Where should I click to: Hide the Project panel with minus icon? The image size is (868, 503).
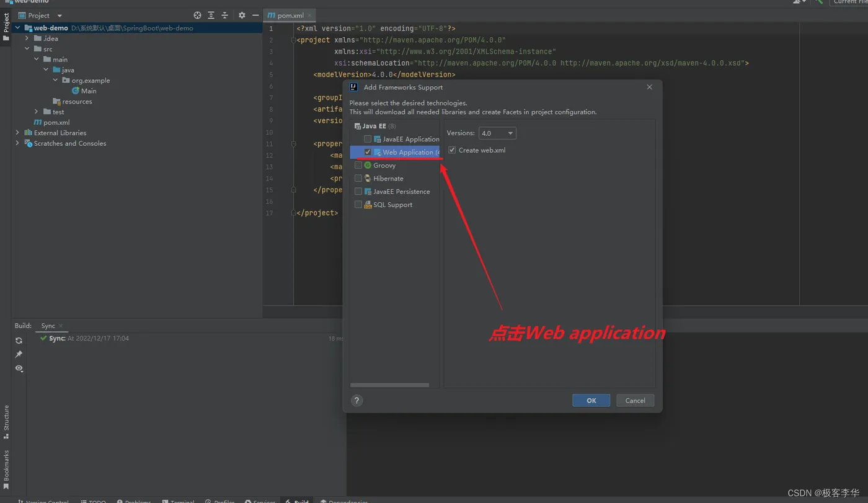pos(255,16)
